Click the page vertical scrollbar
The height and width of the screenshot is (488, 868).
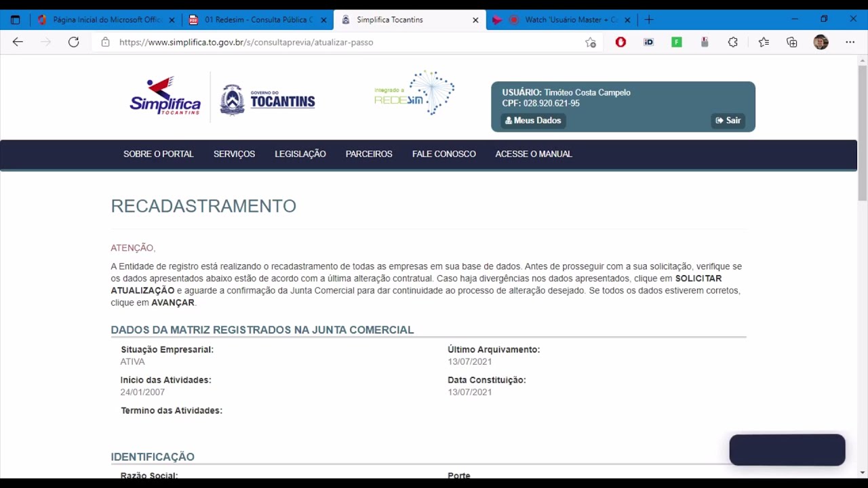pos(863,134)
